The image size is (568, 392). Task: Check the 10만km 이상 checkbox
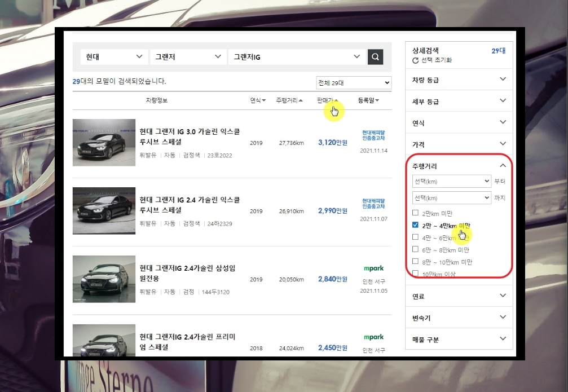pyautogui.click(x=416, y=273)
